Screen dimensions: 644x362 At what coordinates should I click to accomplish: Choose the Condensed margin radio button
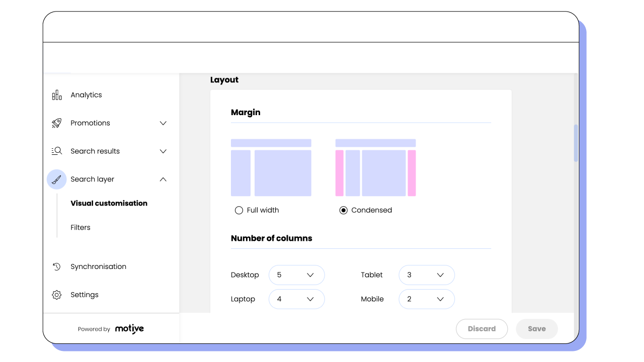pyautogui.click(x=344, y=210)
